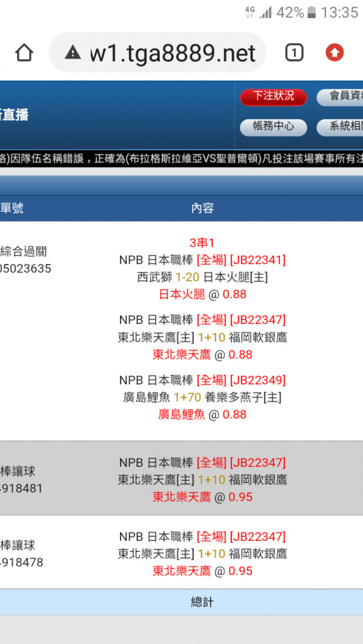Click the 內容 column header
Image resolution: width=363 pixels, height=644 pixels.
pyautogui.click(x=202, y=208)
